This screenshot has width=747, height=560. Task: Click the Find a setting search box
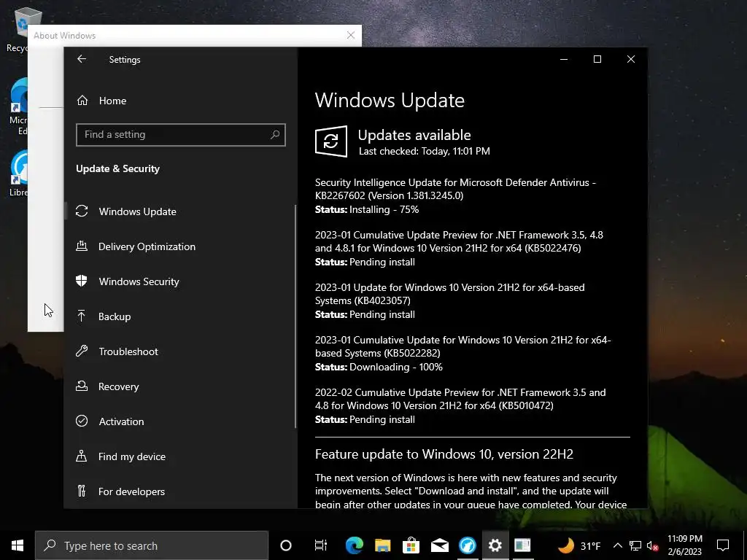pos(181,135)
